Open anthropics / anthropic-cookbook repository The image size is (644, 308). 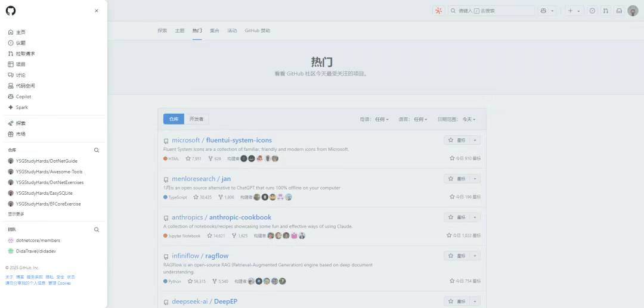[x=221, y=217]
